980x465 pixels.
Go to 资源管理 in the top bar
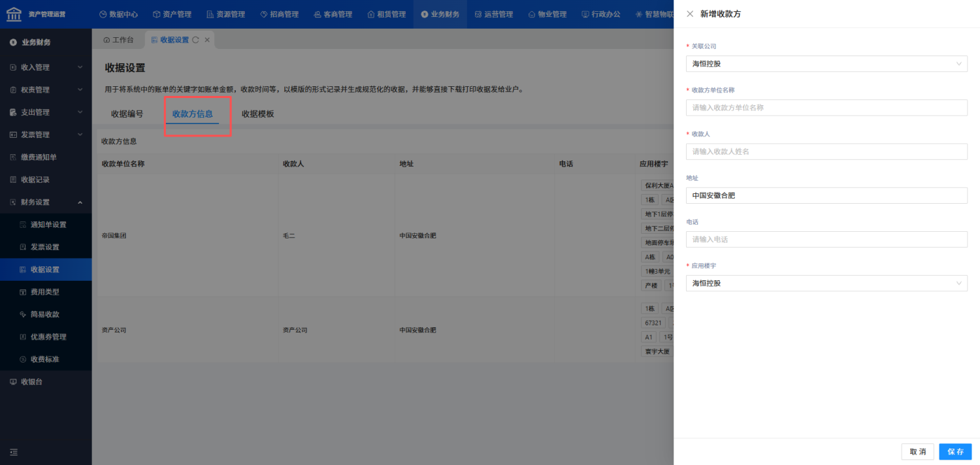tap(225, 14)
